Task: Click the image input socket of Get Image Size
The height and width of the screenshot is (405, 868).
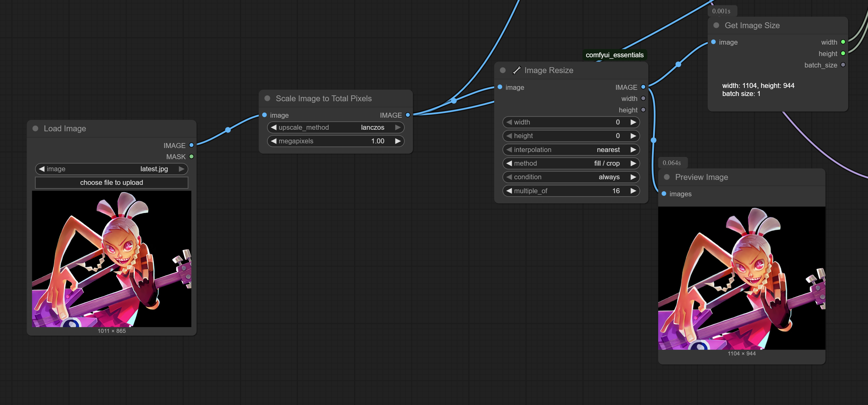Action: [x=713, y=42]
